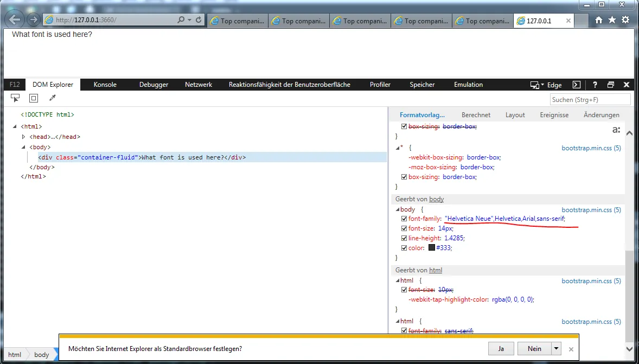
Task: Close the 127.0.0.1 tab
Action: 568,21
